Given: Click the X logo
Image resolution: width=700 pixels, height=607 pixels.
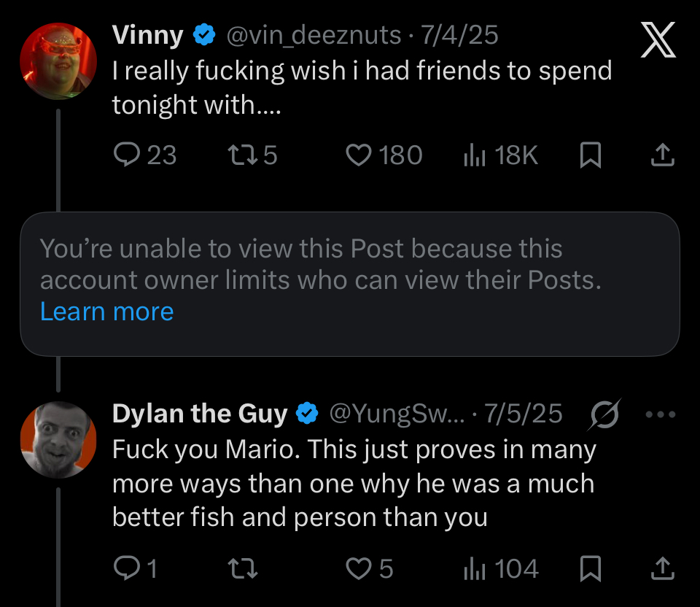Looking at the screenshot, I should tap(658, 39).
